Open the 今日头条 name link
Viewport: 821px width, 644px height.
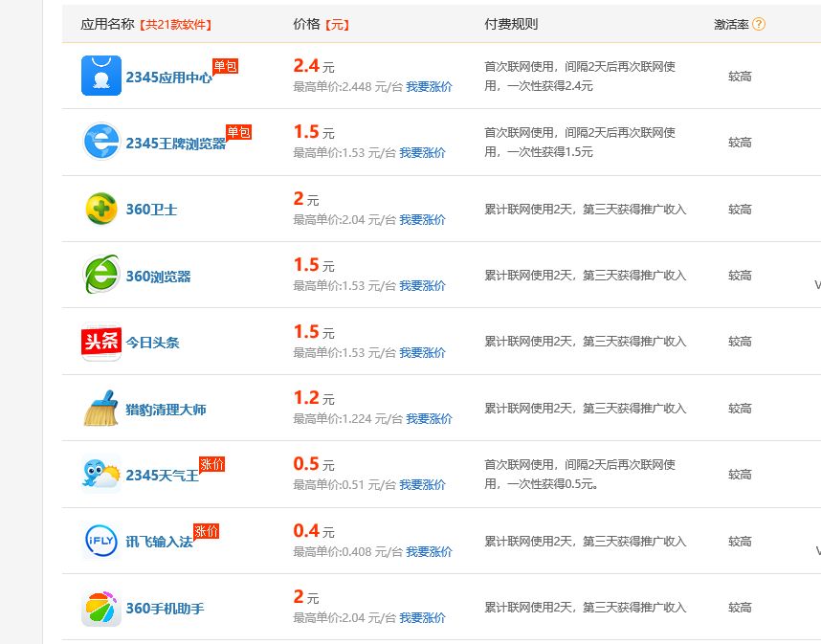pos(152,343)
